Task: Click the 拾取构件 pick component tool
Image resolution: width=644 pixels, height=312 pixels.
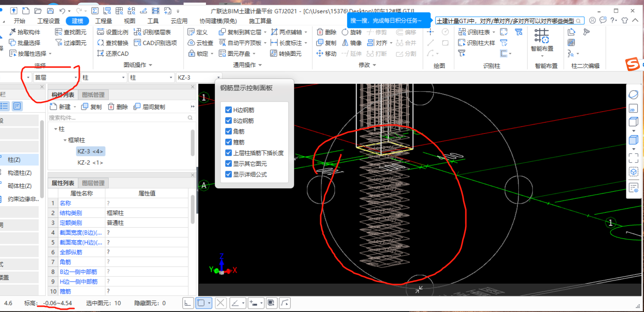Action: tap(25, 32)
